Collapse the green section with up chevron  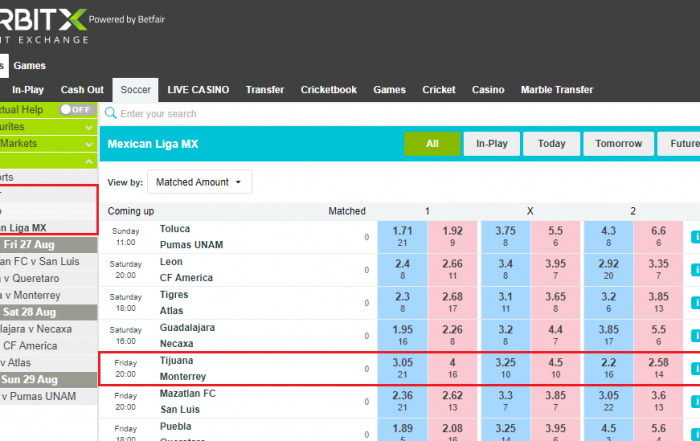pos(89,161)
